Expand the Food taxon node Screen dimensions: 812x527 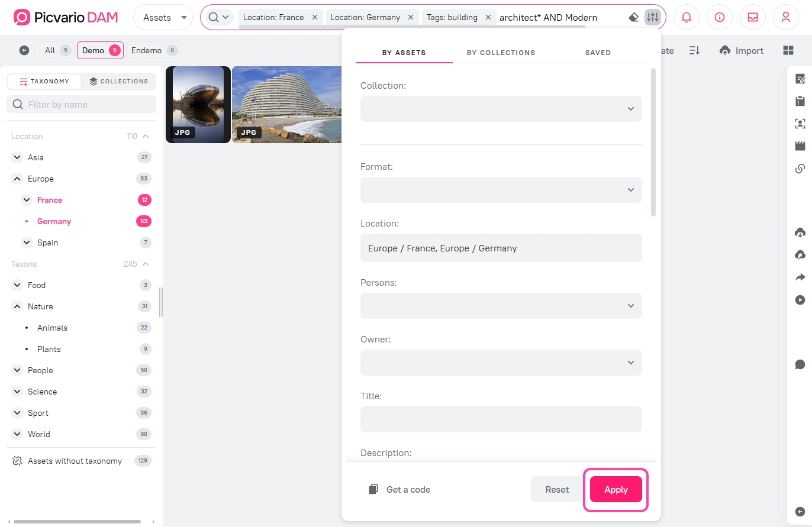(17, 285)
